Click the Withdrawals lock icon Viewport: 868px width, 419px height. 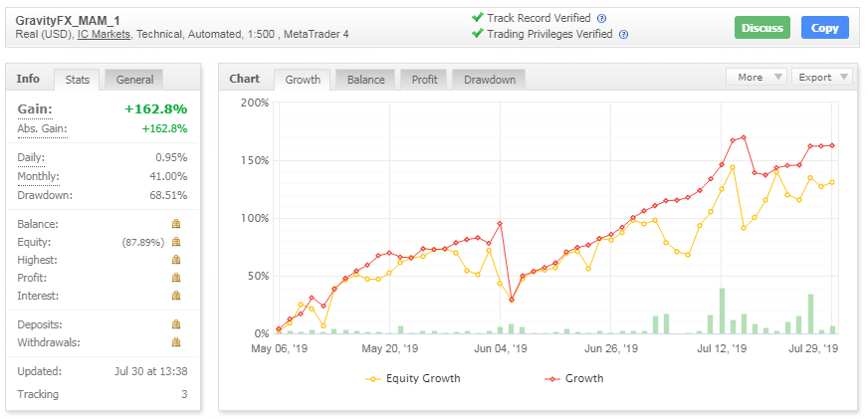click(175, 342)
